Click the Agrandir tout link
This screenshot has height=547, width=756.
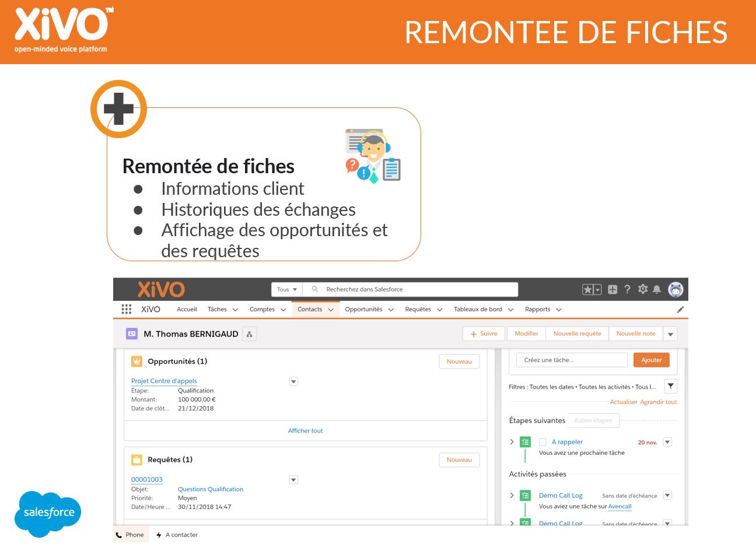(x=659, y=402)
